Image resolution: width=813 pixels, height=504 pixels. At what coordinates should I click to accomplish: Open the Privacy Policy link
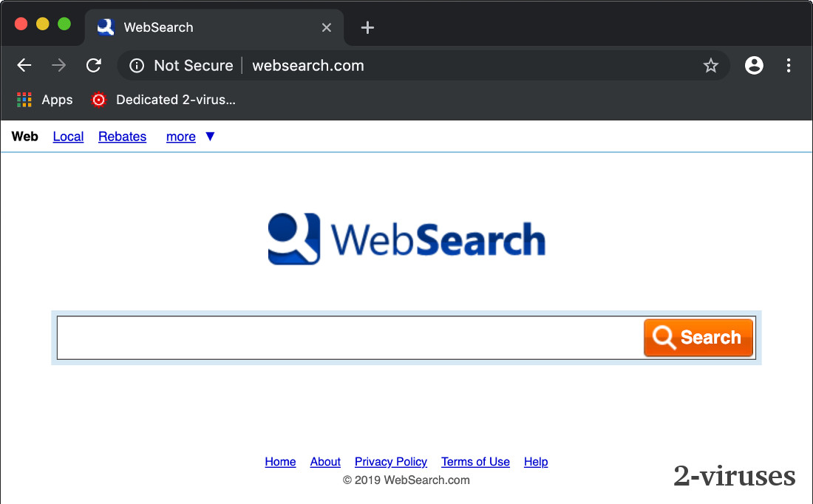click(x=391, y=462)
